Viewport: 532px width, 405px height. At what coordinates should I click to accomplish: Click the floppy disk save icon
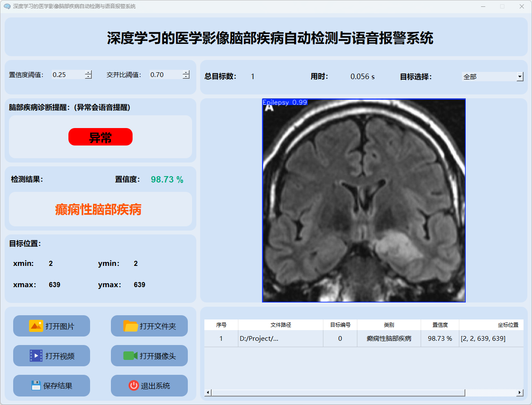[36, 385]
